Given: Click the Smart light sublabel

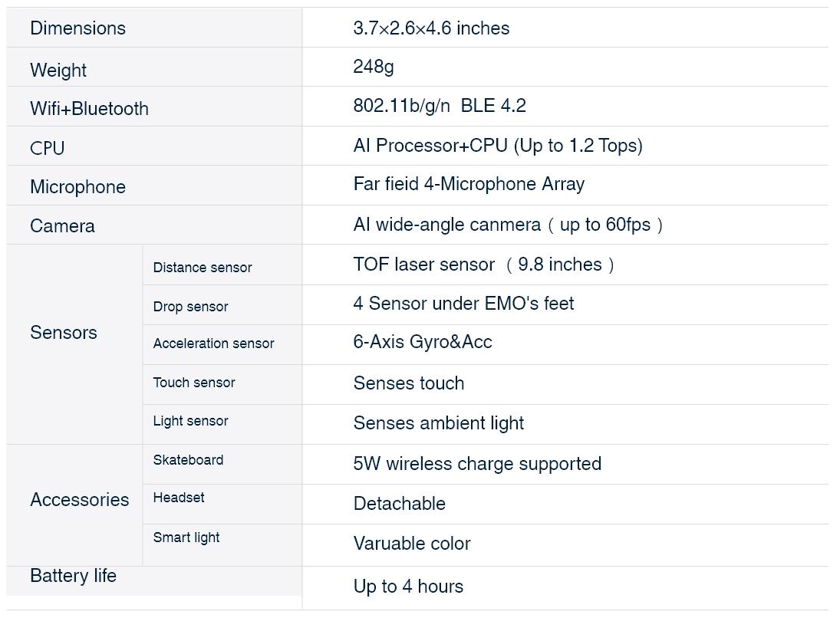Looking at the screenshot, I should click(186, 537).
